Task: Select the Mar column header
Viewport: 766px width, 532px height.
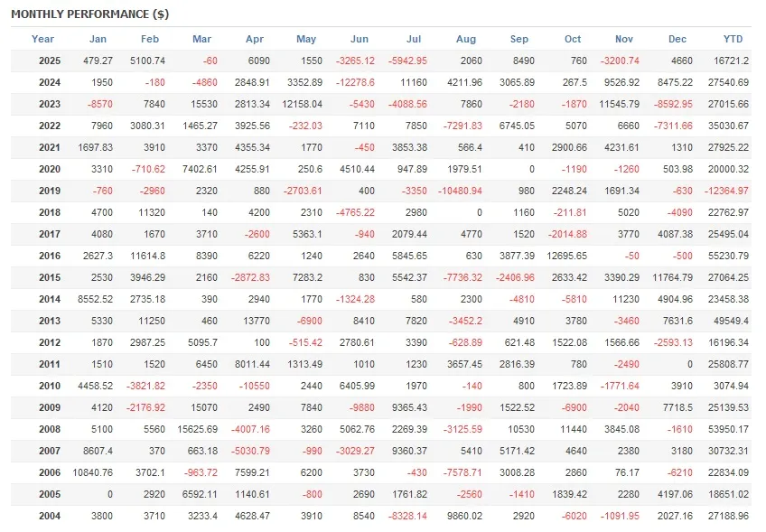Action: [x=202, y=39]
